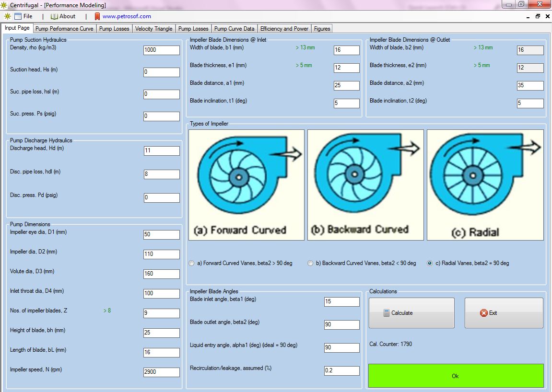
Task: Switch to the Pump Curve Data tab
Action: click(235, 28)
